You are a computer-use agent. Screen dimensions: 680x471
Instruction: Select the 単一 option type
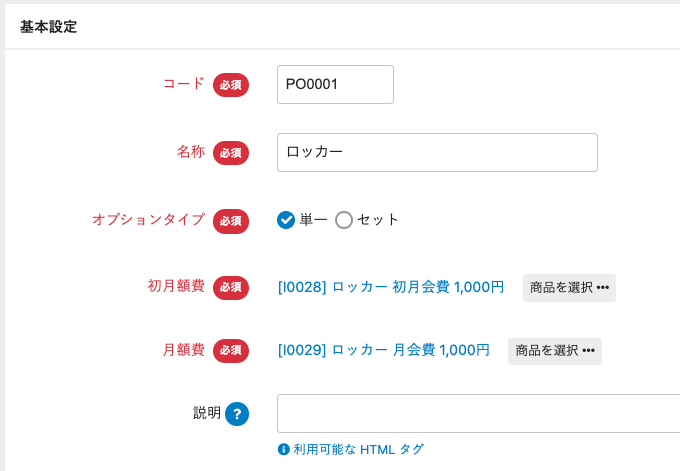(286, 220)
